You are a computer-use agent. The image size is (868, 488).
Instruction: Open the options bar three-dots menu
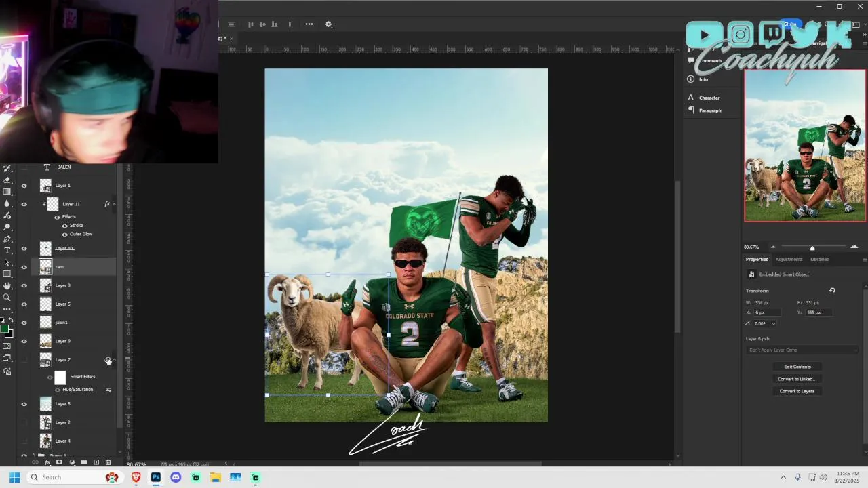309,24
